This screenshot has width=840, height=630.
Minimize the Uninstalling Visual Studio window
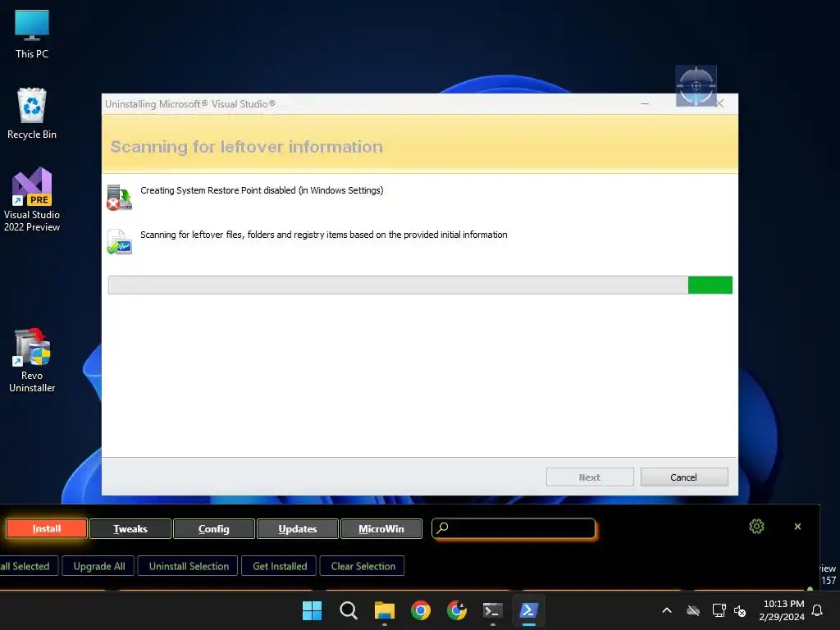coord(645,104)
